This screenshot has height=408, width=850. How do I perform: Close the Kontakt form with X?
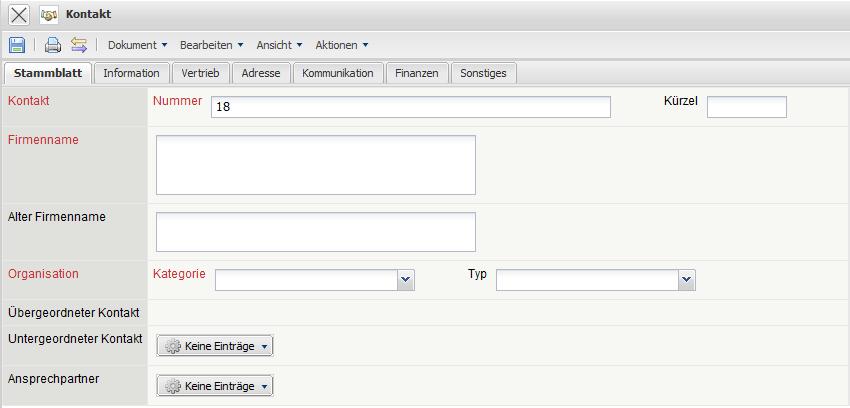pos(19,15)
